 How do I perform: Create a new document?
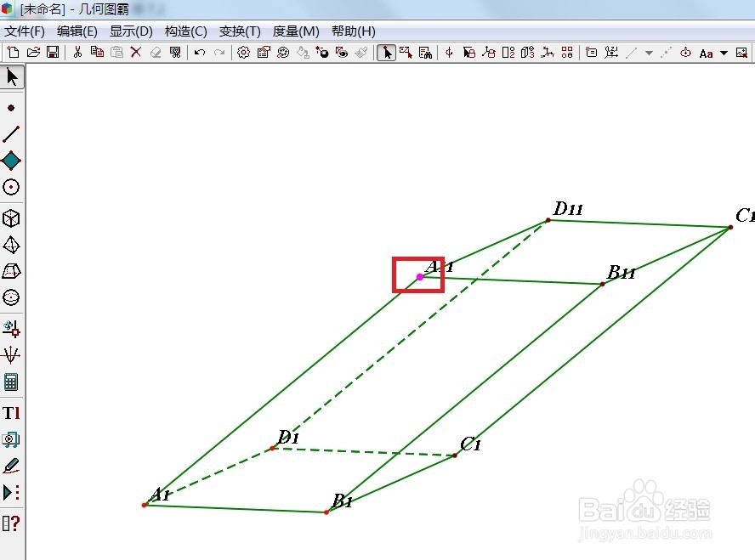14,52
